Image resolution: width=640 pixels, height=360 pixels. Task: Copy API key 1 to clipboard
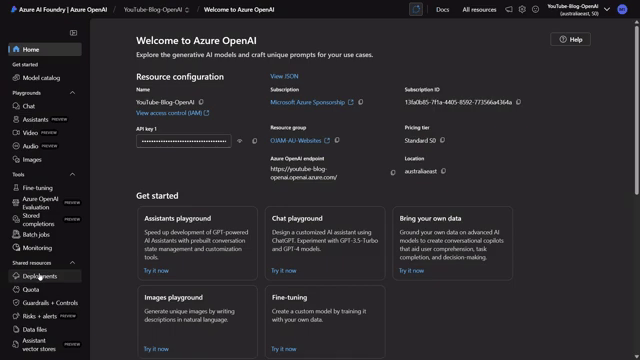click(254, 141)
